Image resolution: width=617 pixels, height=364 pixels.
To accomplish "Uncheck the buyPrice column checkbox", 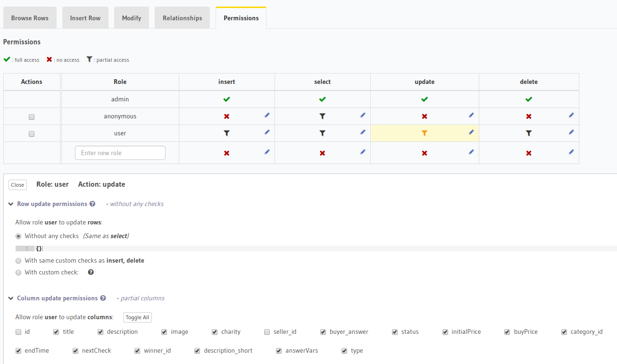I will coord(508,332).
